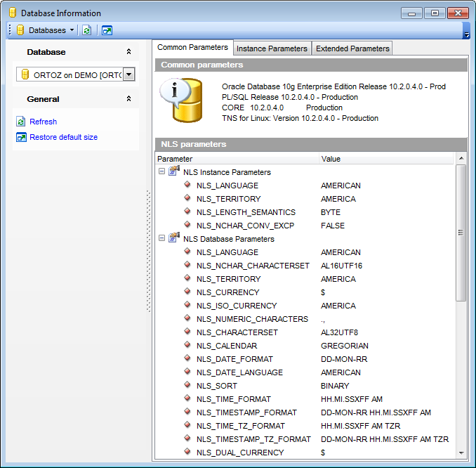The width and height of the screenshot is (476, 468).
Task: Click the NLS Database Parameters group icon
Action: click(x=174, y=238)
